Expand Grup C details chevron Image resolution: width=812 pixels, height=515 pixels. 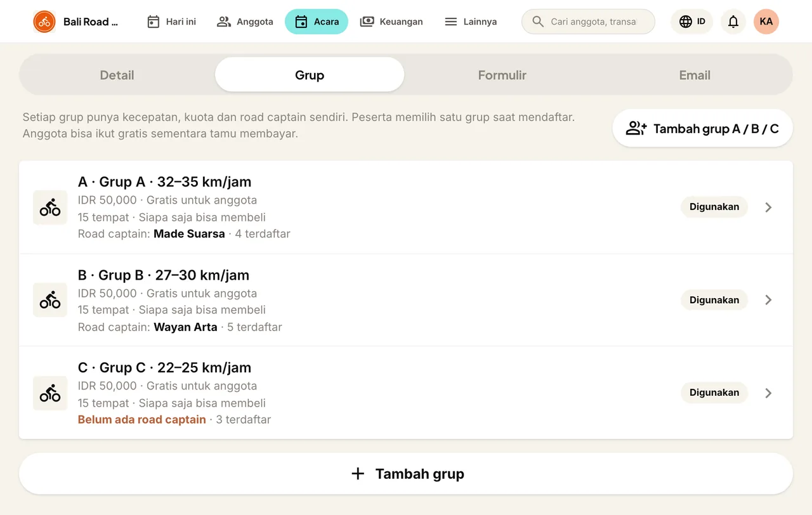(768, 393)
